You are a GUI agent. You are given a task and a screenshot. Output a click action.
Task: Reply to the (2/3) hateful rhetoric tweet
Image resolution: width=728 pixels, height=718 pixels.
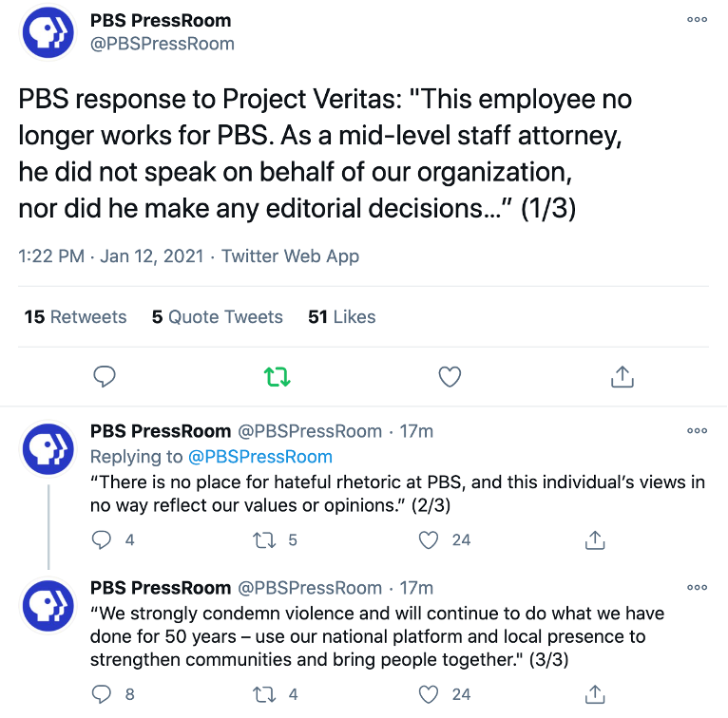(102, 539)
